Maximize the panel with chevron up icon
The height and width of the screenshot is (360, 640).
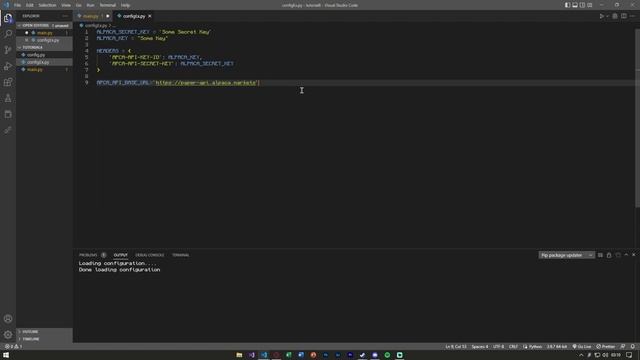[626, 255]
